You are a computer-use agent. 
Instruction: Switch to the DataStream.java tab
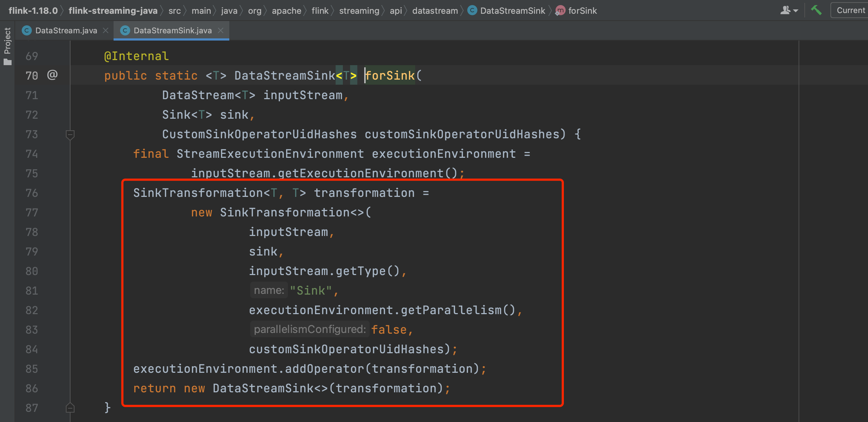(x=66, y=31)
